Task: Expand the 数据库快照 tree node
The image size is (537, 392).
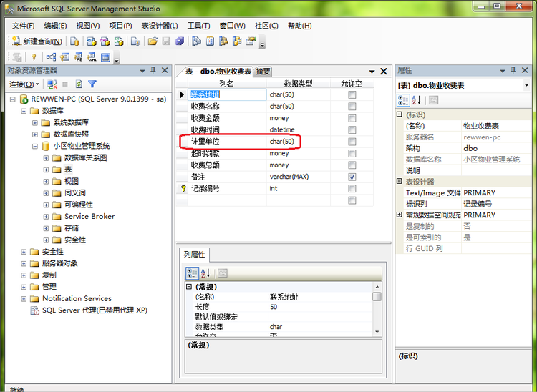Action: tap(35, 134)
